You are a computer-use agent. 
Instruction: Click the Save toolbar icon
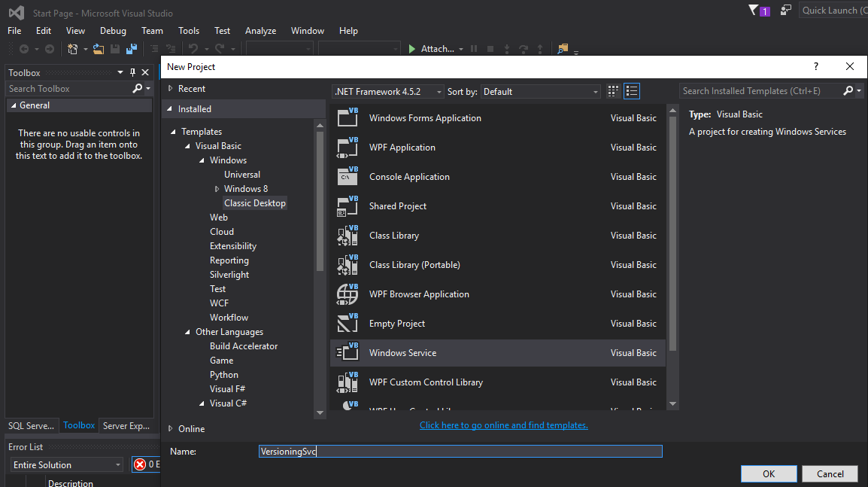115,49
